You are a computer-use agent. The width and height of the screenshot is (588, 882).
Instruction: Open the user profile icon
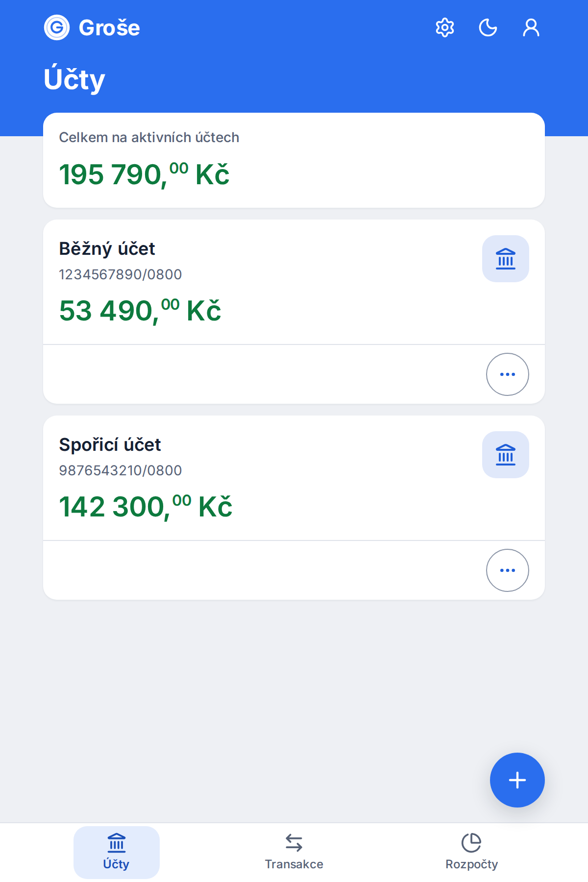[x=531, y=27]
